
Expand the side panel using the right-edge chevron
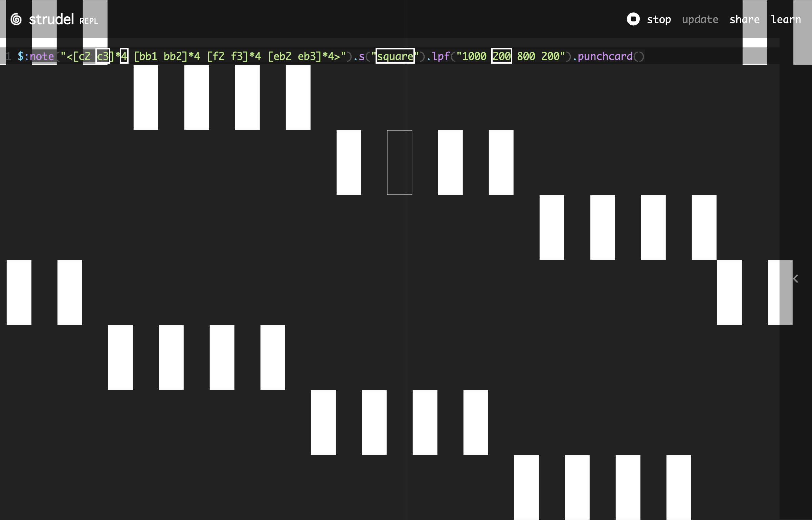796,279
